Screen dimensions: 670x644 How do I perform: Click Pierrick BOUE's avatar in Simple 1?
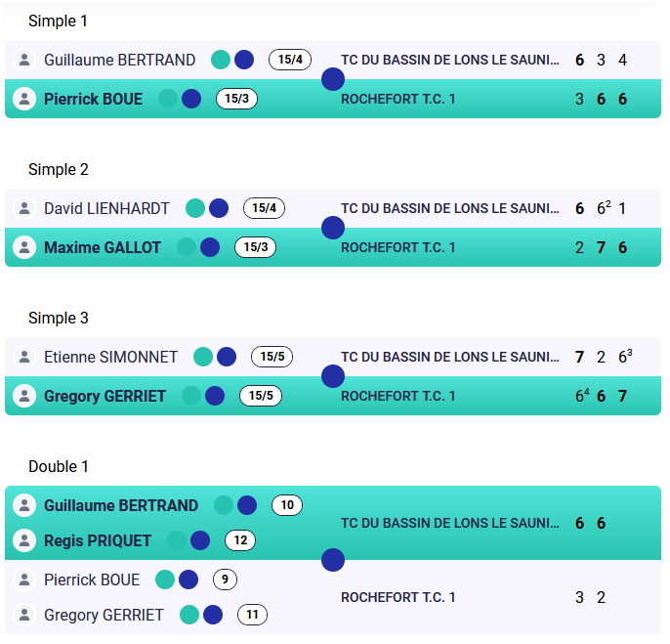(x=24, y=99)
